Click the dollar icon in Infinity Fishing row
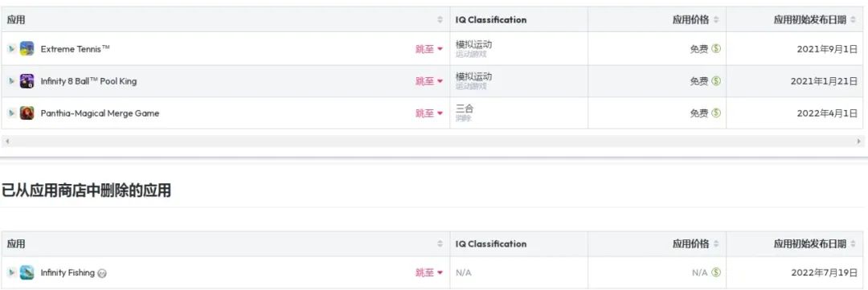 [716, 272]
